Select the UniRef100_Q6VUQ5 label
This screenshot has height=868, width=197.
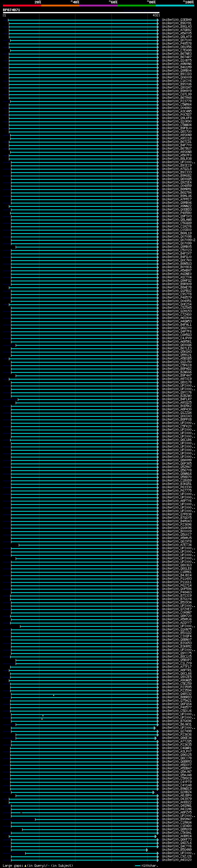click(x=176, y=179)
